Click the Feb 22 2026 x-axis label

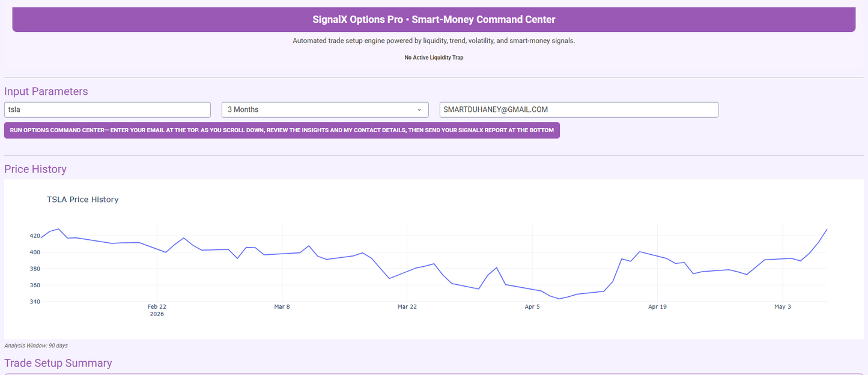coord(157,310)
